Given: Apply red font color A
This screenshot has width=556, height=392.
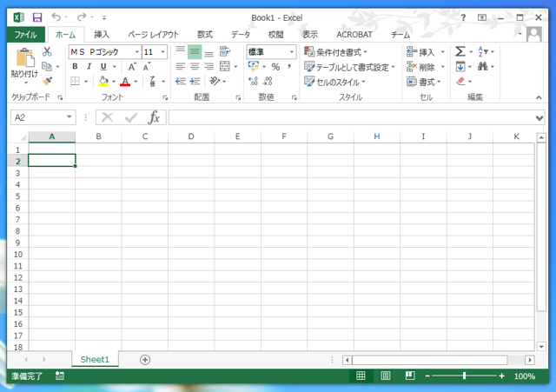Looking at the screenshot, I should [125, 81].
